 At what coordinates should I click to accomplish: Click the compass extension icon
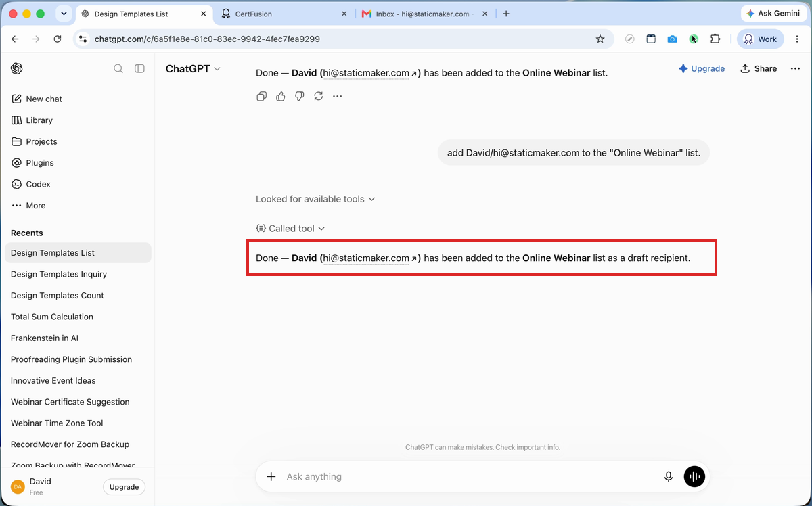tap(629, 39)
